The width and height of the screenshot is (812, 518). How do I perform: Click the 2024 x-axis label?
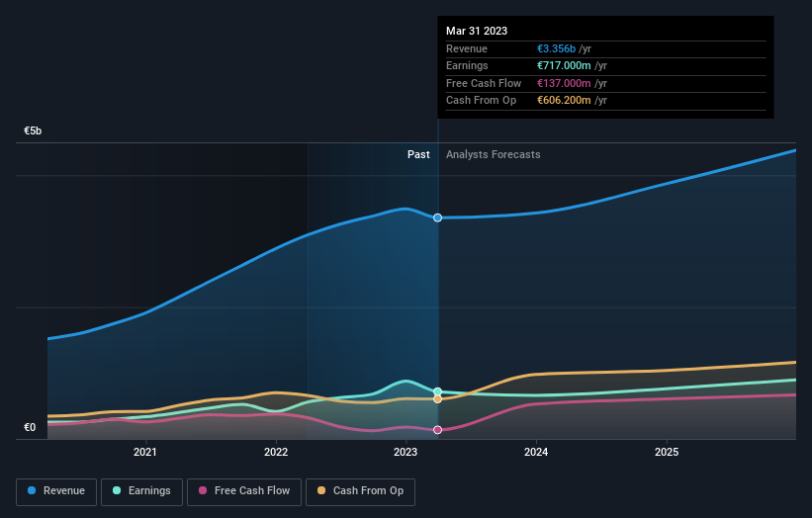536,453
